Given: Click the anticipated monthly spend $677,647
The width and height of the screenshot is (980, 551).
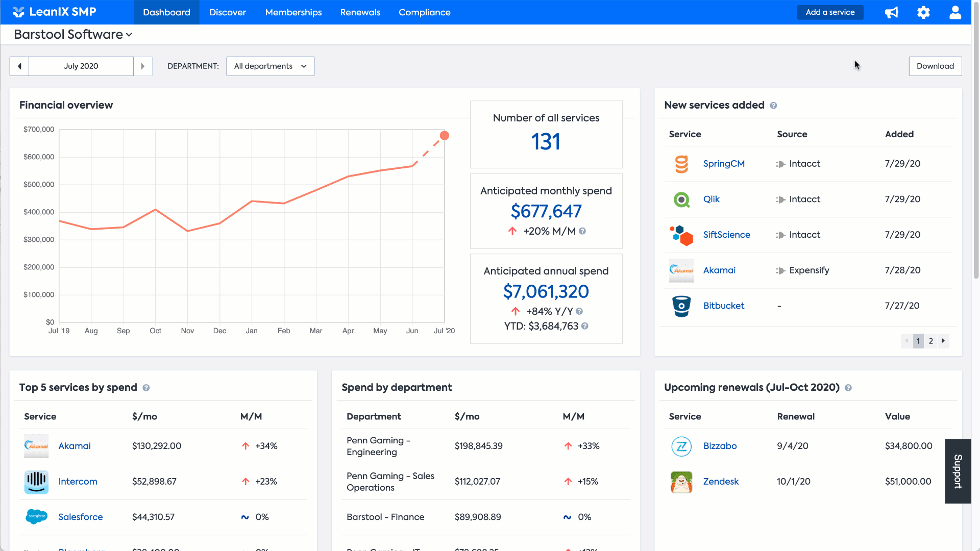Looking at the screenshot, I should [x=546, y=211].
